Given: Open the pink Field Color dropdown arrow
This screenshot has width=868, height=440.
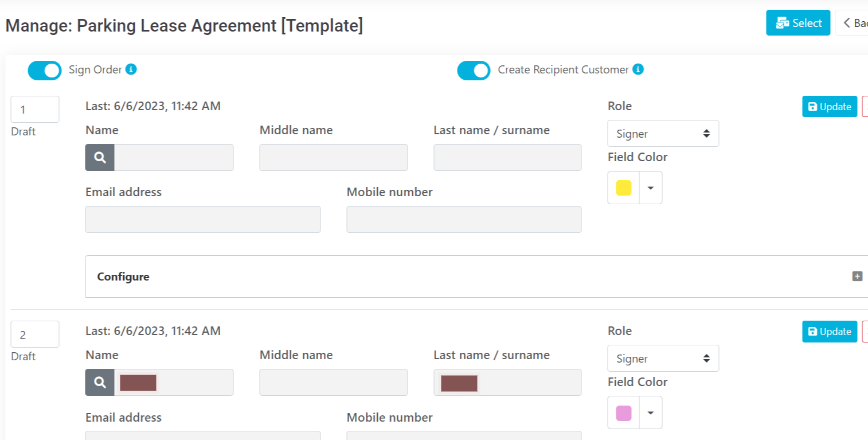Looking at the screenshot, I should (x=651, y=412).
